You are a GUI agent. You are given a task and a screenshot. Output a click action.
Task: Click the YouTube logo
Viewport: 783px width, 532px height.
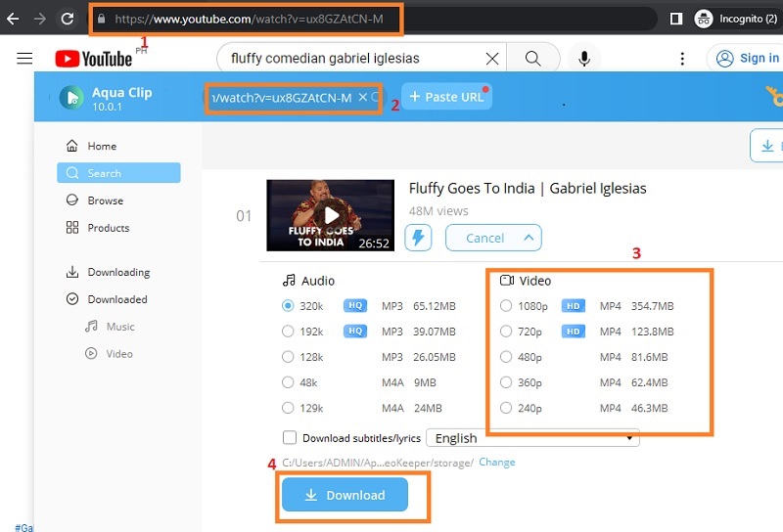[94, 59]
